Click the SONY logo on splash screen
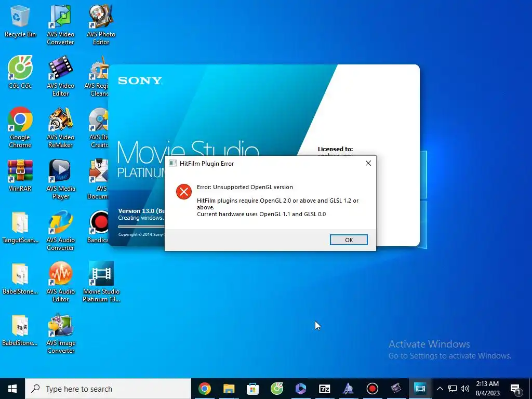The image size is (532, 399). tap(140, 81)
